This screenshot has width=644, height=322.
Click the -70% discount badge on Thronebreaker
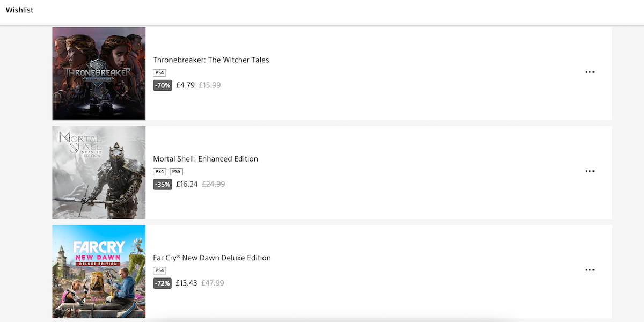pyautogui.click(x=162, y=85)
